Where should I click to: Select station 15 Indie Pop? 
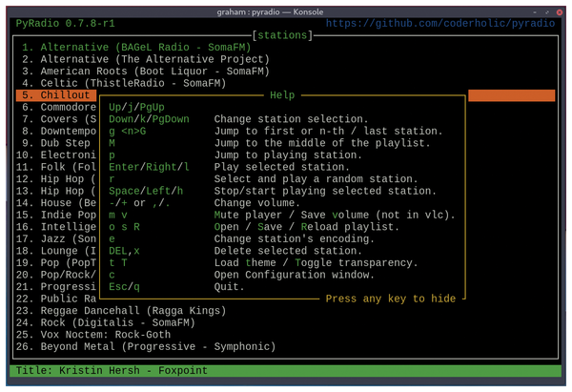point(56,216)
